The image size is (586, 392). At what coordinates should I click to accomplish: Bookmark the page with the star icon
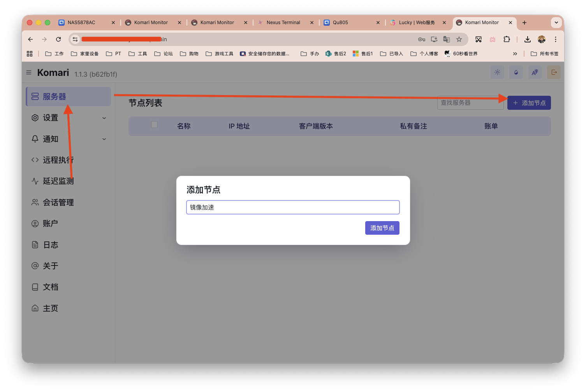pyautogui.click(x=460, y=39)
